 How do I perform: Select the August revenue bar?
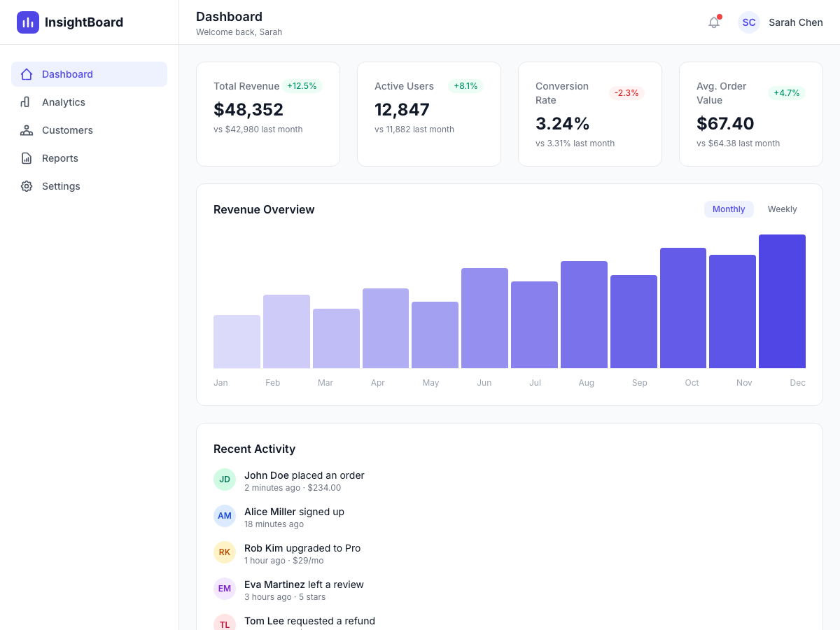[584, 315]
